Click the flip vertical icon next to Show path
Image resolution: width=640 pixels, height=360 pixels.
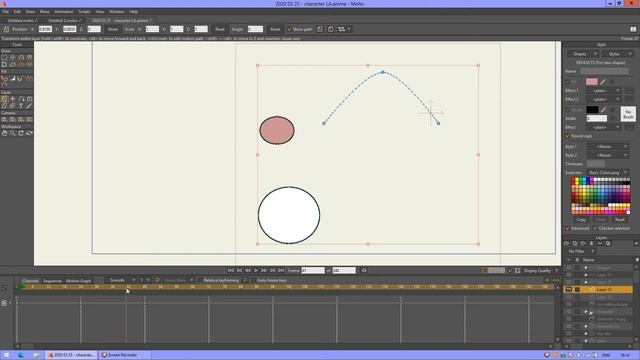(330, 29)
